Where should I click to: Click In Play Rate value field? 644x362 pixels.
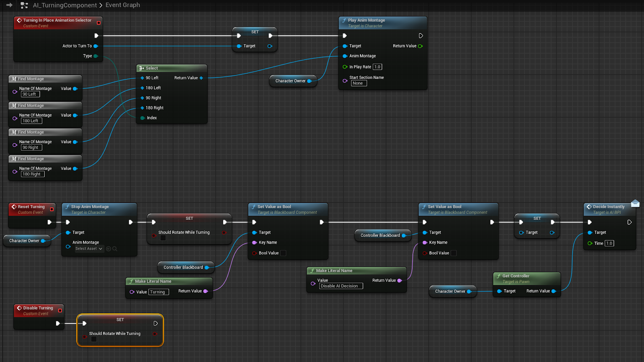click(377, 67)
